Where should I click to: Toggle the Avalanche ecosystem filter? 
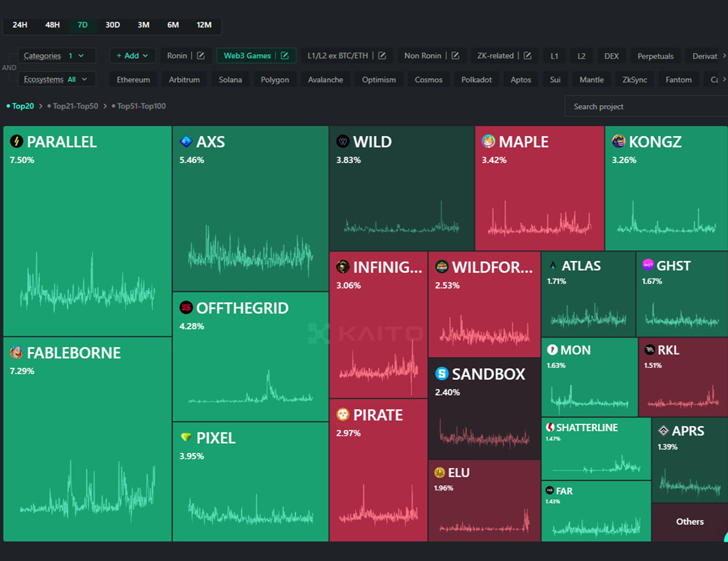click(x=326, y=80)
